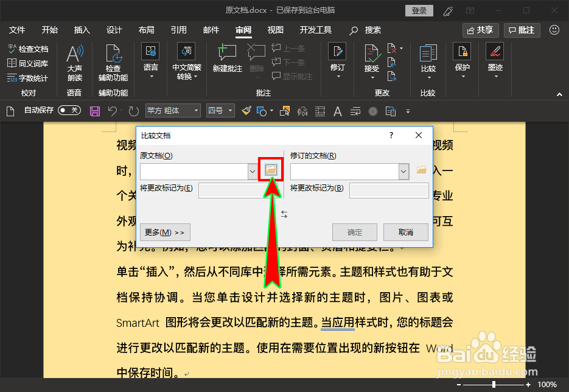Click 更多(M) >> to expand options

coord(164,232)
